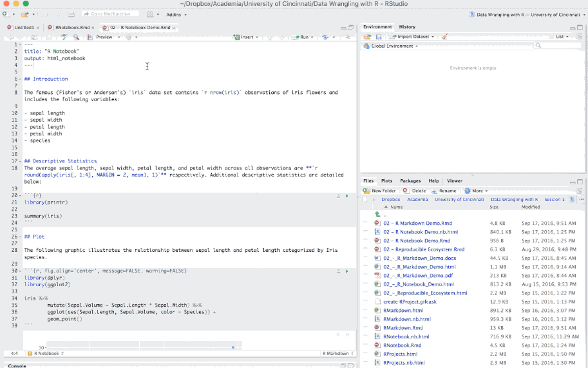Click the project folder icon in Files breadcrumb
588x368 pixels.
[571, 199]
